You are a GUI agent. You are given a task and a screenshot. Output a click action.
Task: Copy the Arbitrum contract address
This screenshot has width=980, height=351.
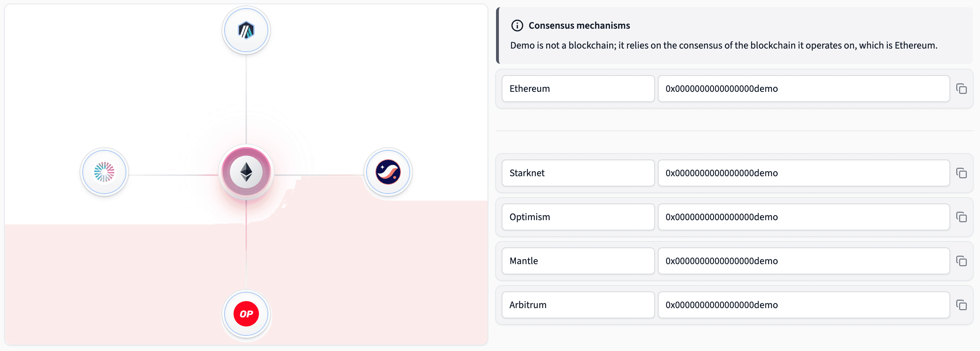[961, 305]
